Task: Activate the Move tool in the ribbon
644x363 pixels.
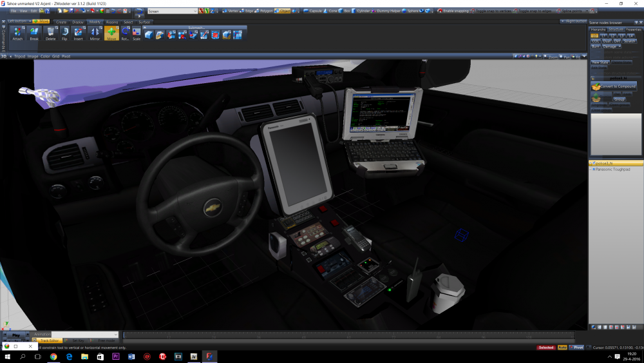Action: click(x=111, y=34)
